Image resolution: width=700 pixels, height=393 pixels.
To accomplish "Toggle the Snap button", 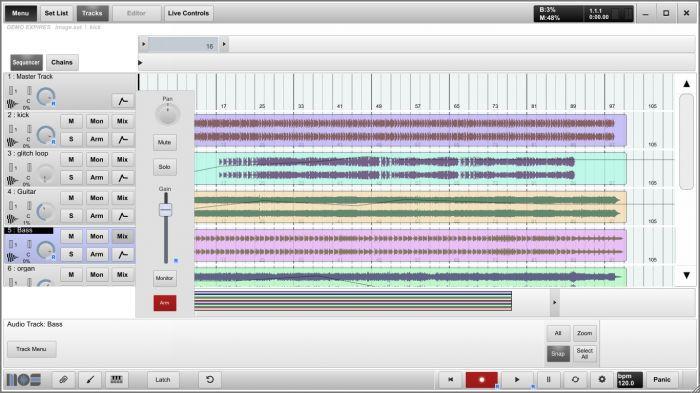I will [558, 354].
